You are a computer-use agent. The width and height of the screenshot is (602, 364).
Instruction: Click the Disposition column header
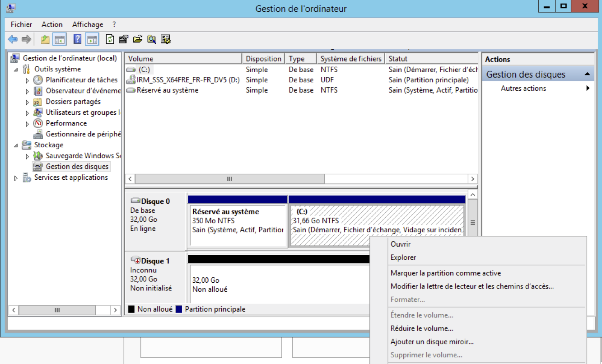264,59
